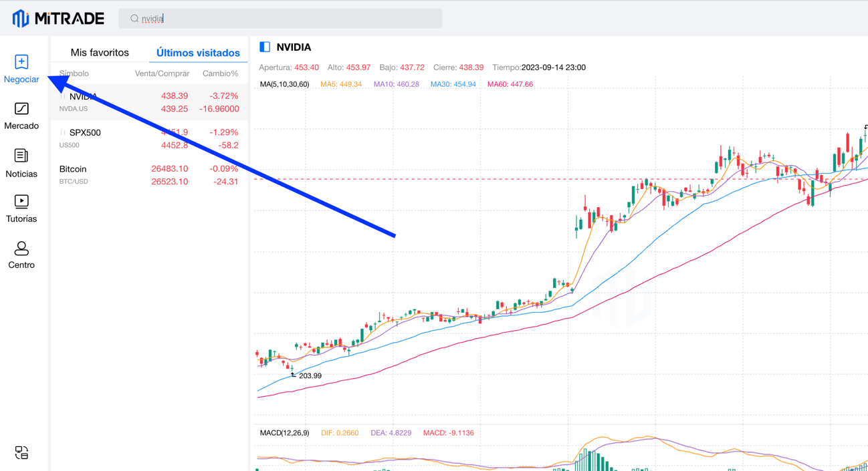Open MA(5,10,30,60) indicator settings

click(284, 84)
